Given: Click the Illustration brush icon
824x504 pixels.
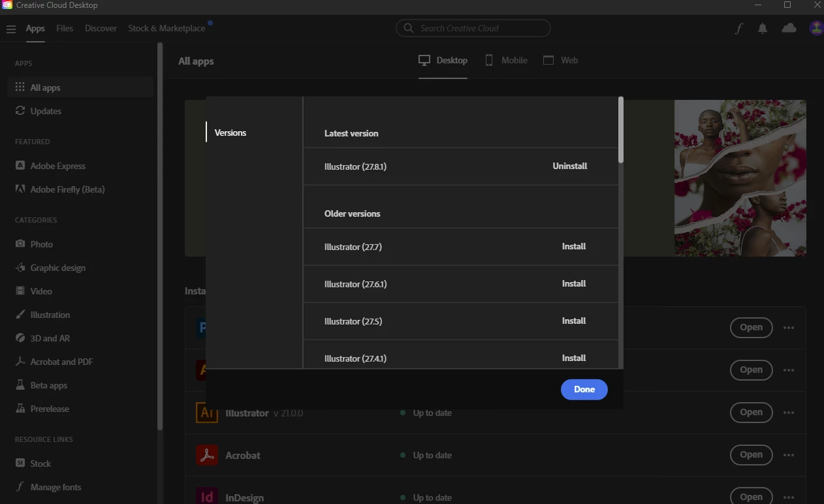Looking at the screenshot, I should 20,314.
